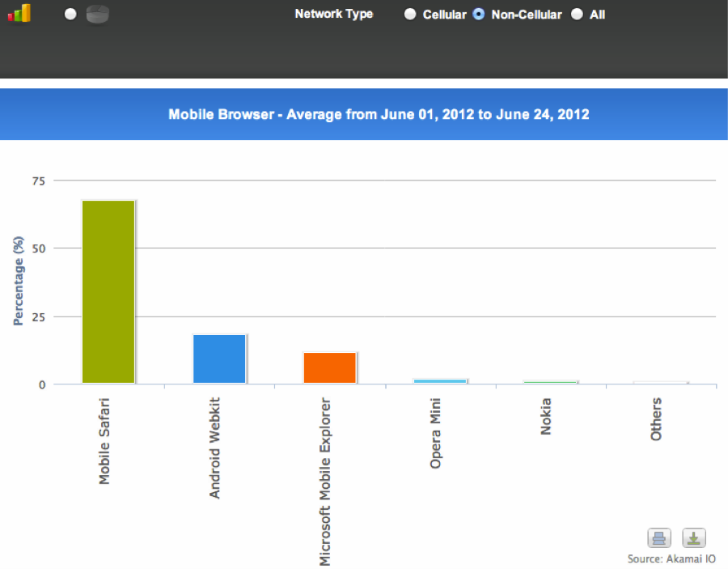This screenshot has width=728, height=569.
Task: Click the Android Webkit axis label
Action: coord(214,448)
